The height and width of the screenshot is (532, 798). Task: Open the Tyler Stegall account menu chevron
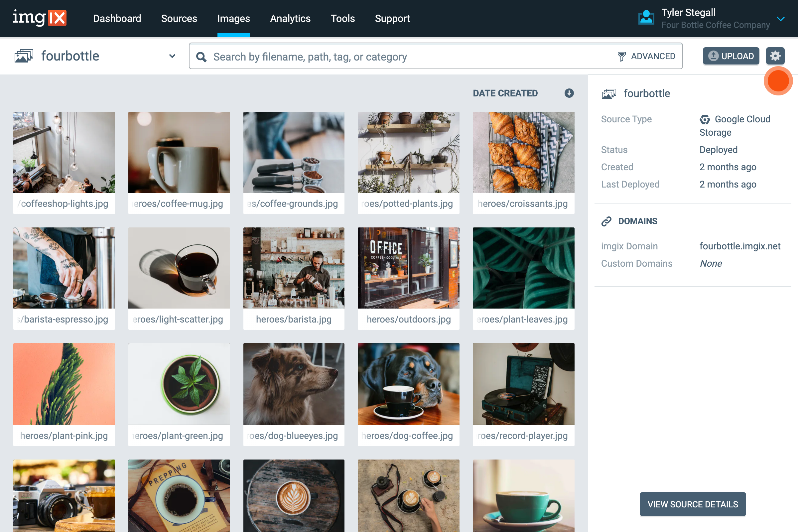click(781, 19)
